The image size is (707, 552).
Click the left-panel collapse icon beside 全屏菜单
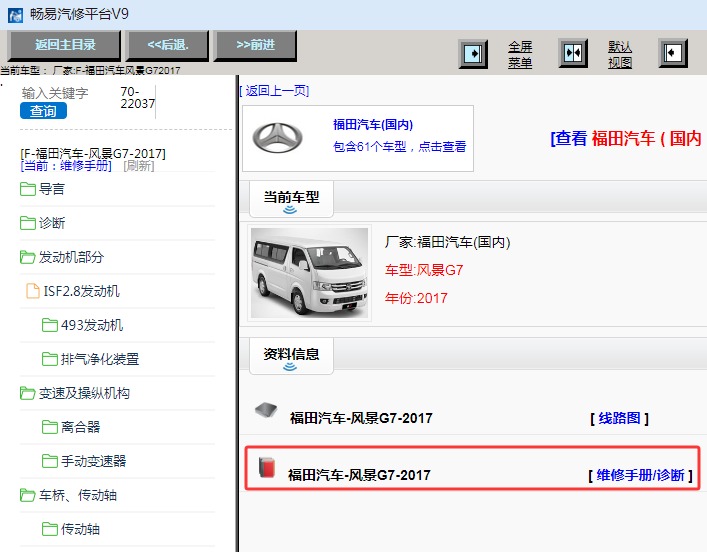[473, 54]
